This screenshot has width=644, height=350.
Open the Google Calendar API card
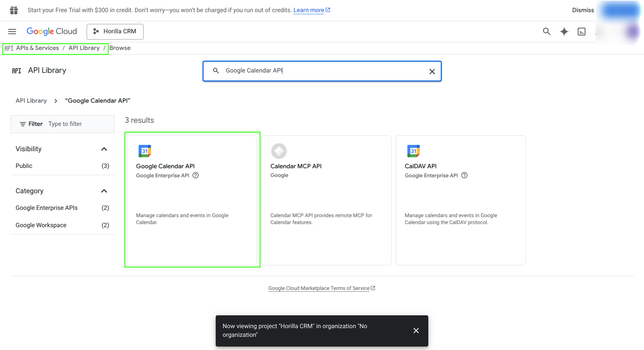pos(192,200)
